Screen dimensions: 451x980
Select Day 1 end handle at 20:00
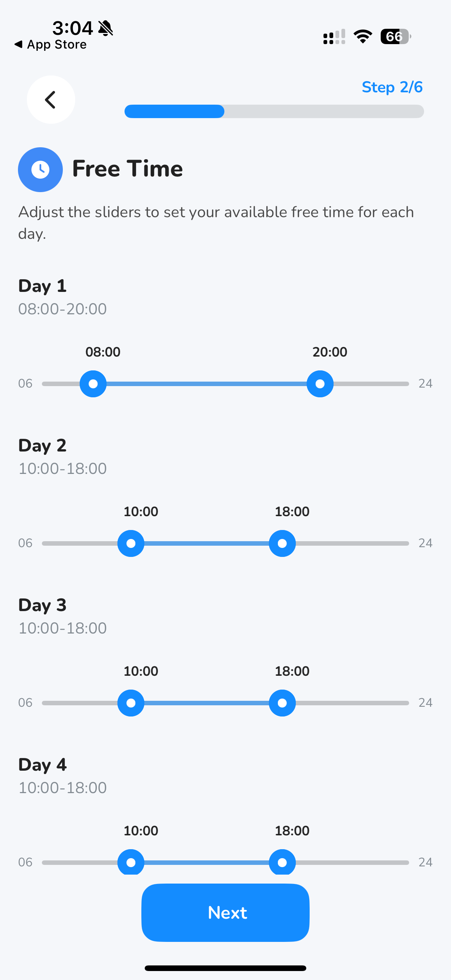[x=320, y=384]
